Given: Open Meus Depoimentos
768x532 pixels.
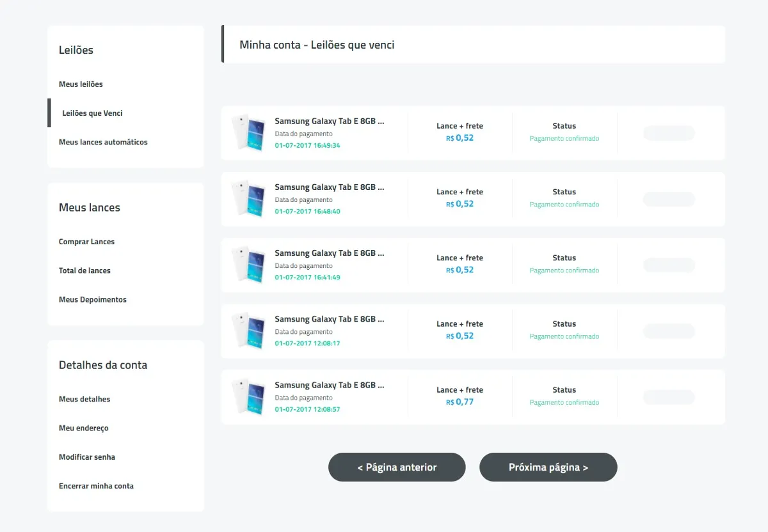Looking at the screenshot, I should tap(93, 299).
